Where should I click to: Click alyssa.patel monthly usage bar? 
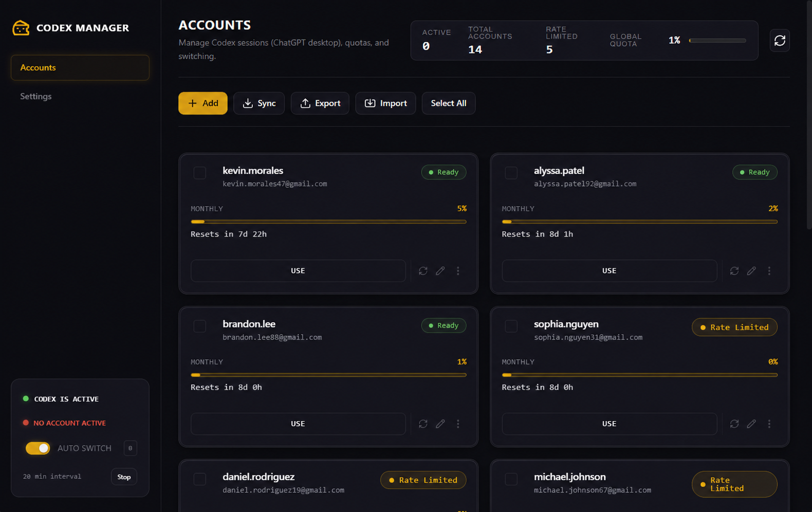(639, 222)
